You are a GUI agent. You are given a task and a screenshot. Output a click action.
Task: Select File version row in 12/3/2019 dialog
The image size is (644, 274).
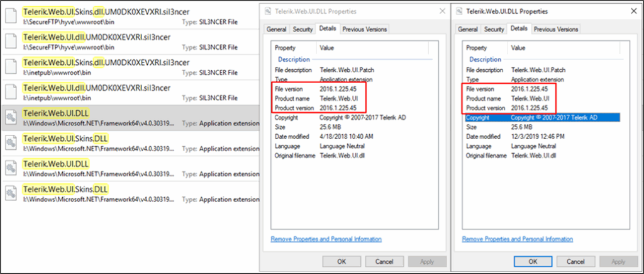click(542, 89)
